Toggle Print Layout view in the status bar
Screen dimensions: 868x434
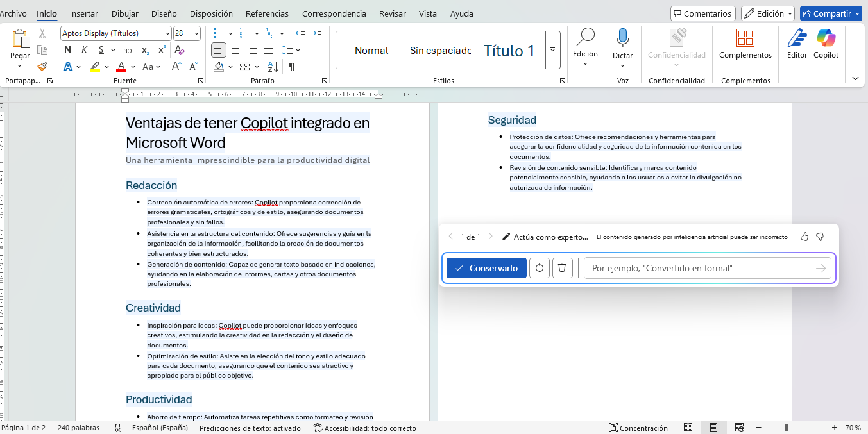coord(713,428)
